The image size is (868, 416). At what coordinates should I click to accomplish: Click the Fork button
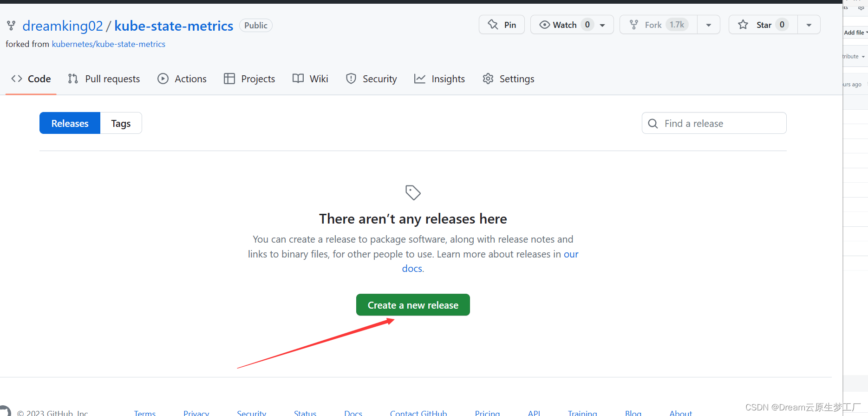[659, 25]
